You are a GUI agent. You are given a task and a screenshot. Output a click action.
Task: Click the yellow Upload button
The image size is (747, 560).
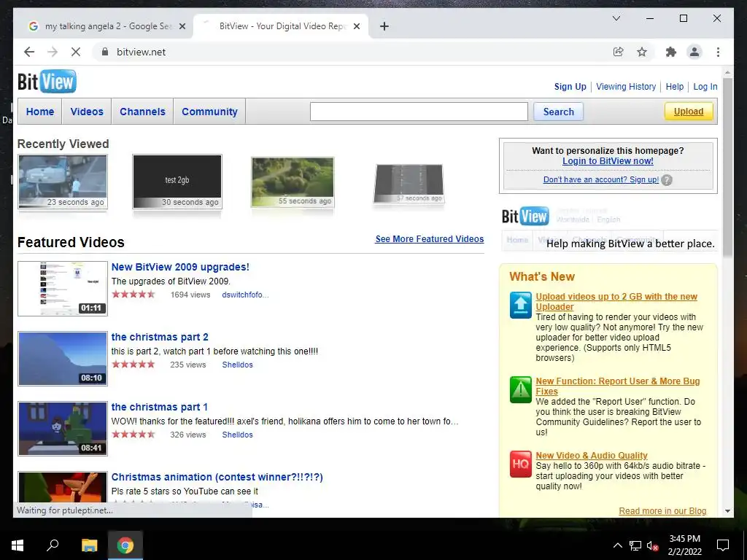(x=689, y=112)
